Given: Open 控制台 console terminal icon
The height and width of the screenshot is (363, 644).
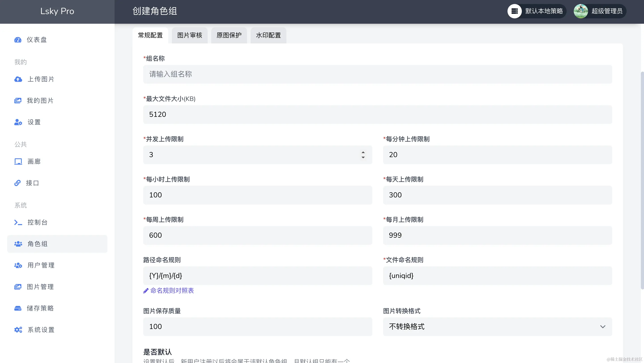Looking at the screenshot, I should coord(18,222).
